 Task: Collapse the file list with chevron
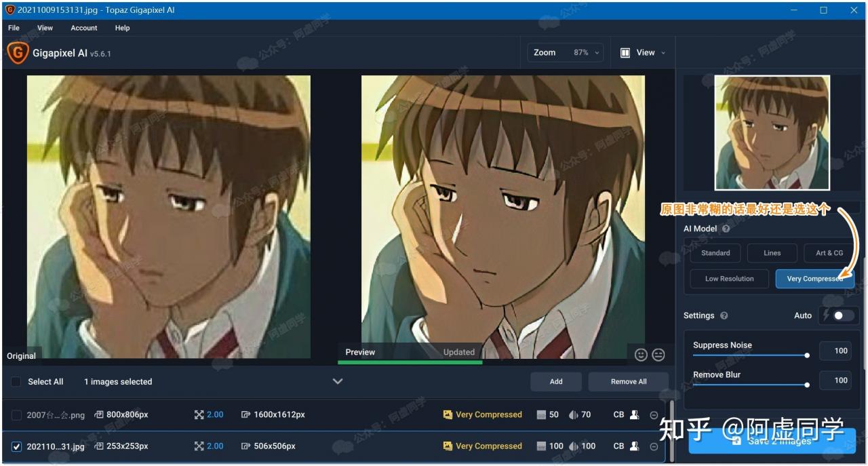coord(338,381)
